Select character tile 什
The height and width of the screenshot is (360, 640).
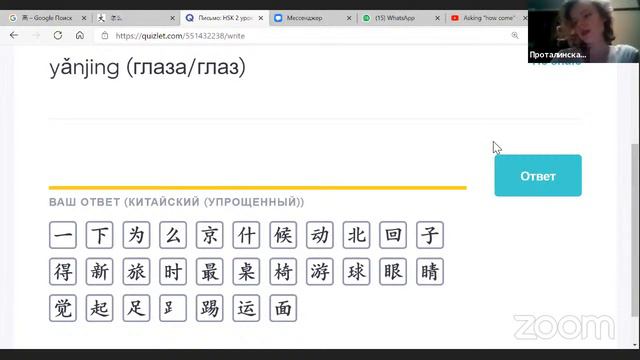point(247,235)
